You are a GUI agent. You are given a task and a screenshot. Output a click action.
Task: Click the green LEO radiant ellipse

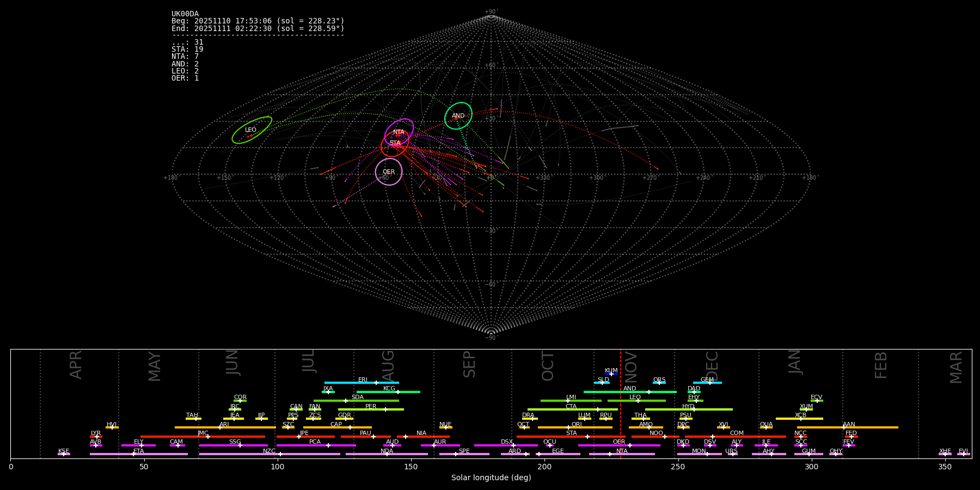coord(252,130)
